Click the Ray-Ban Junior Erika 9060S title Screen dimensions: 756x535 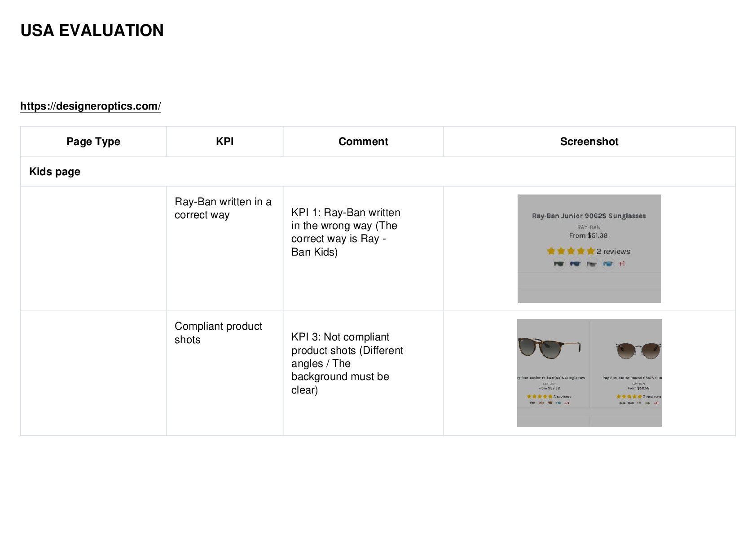[551, 378]
